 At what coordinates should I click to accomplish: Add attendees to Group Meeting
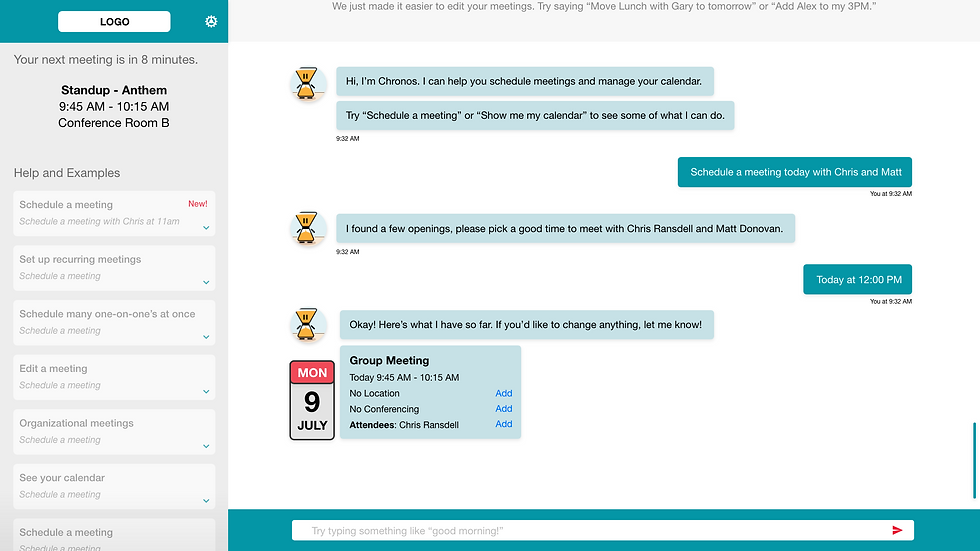[x=504, y=424]
